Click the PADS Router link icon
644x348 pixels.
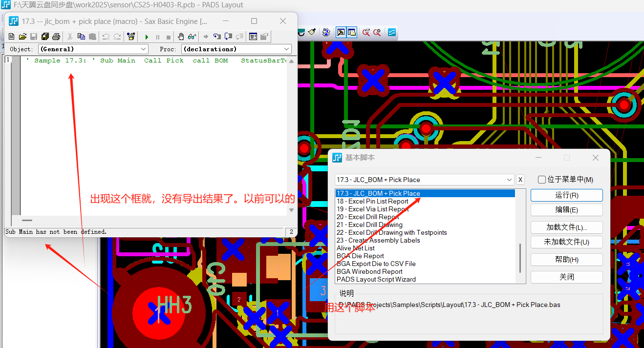point(392,32)
